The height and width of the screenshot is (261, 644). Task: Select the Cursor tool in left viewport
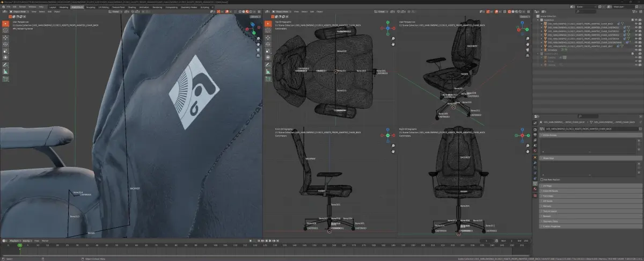coord(6,31)
